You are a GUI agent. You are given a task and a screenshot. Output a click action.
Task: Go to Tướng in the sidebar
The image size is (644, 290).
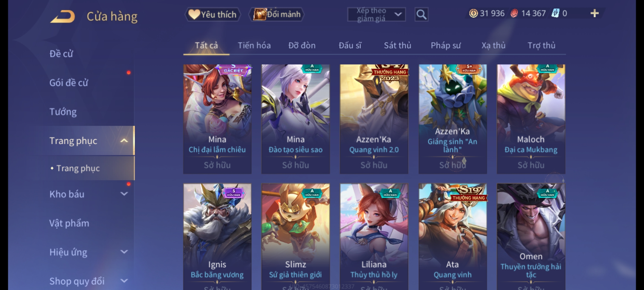tap(63, 112)
